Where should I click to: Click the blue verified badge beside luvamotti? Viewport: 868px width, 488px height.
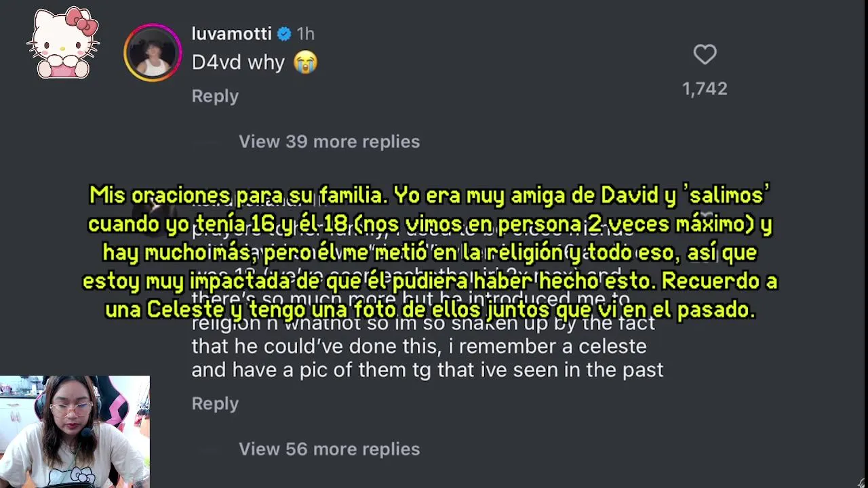[x=284, y=34]
